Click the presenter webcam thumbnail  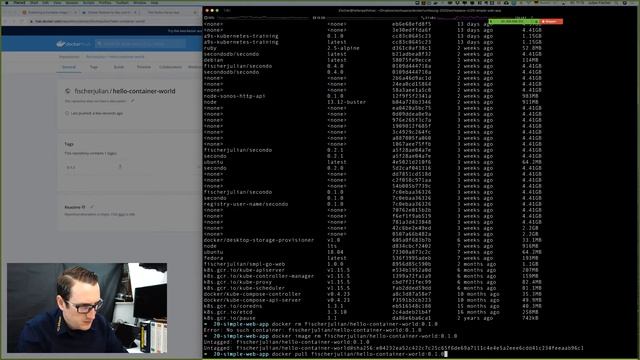87,308
